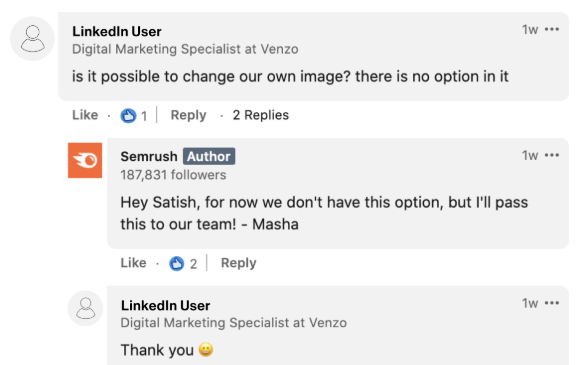This screenshot has width=580, height=365.
Task: Reply to the Semrush author comment
Action: (238, 263)
